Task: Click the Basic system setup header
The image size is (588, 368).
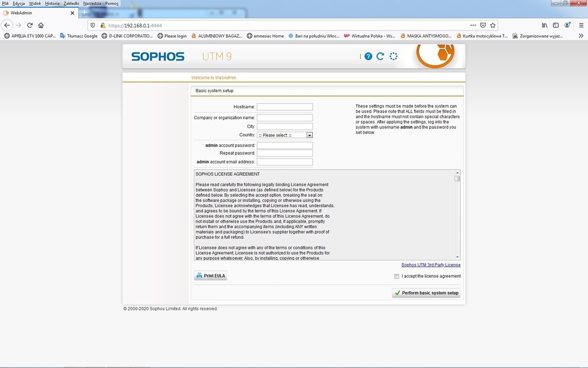Action: [x=215, y=91]
